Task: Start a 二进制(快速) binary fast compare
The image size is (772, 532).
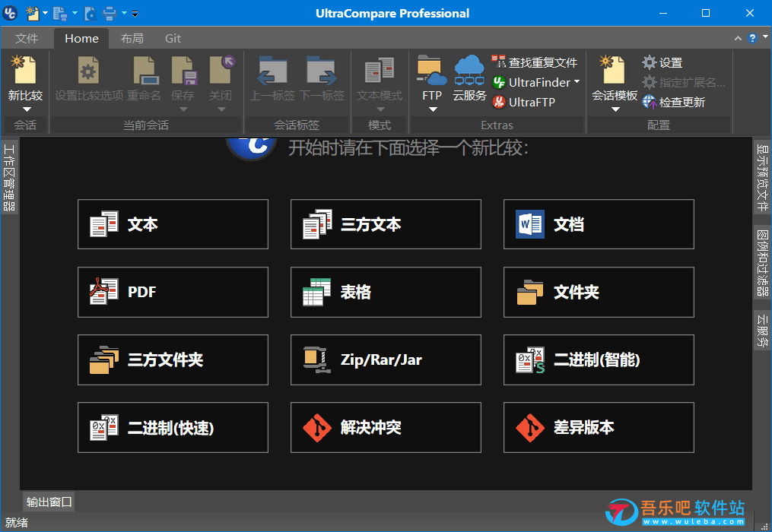Action: click(x=173, y=427)
